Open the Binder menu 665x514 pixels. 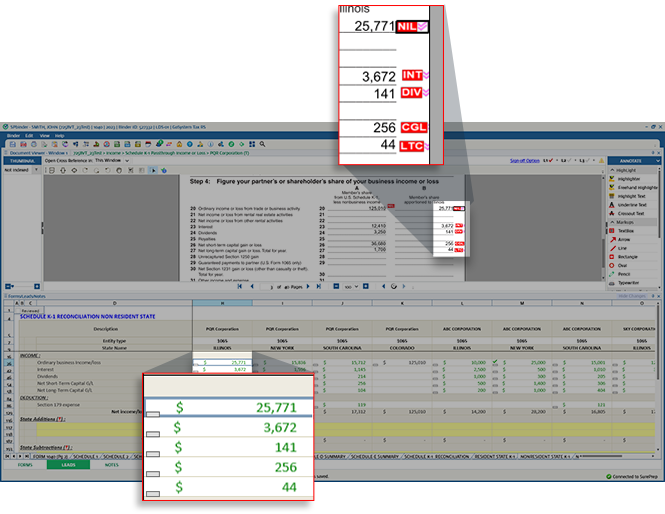[13, 136]
